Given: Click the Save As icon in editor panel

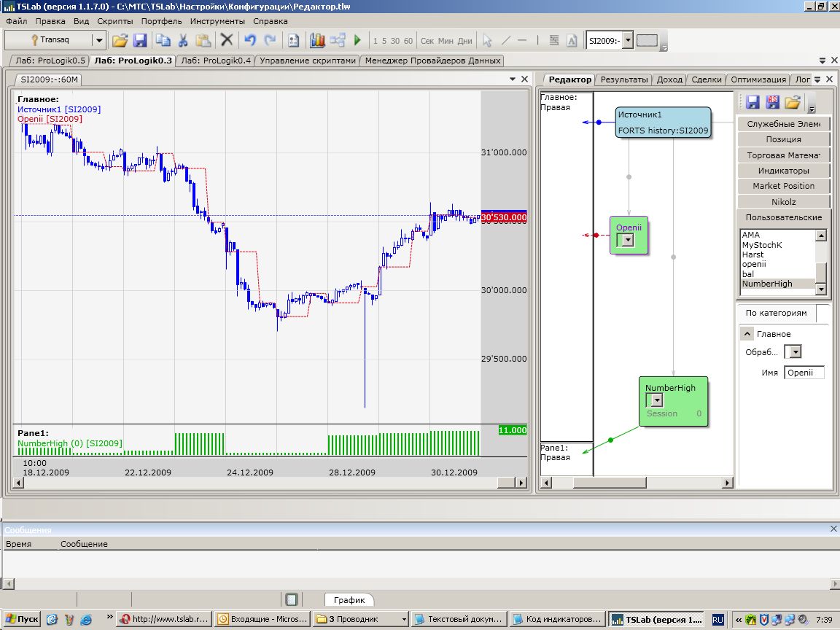Looking at the screenshot, I should point(773,102).
